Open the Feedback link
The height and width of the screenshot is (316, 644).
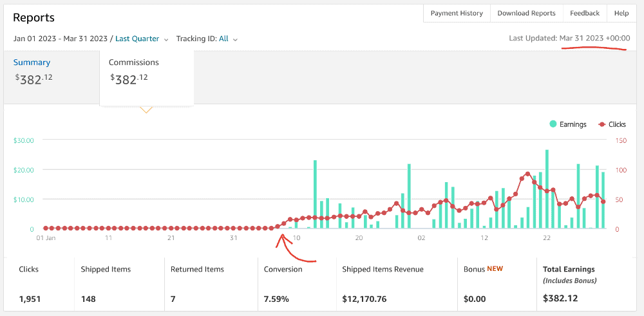[x=585, y=13]
